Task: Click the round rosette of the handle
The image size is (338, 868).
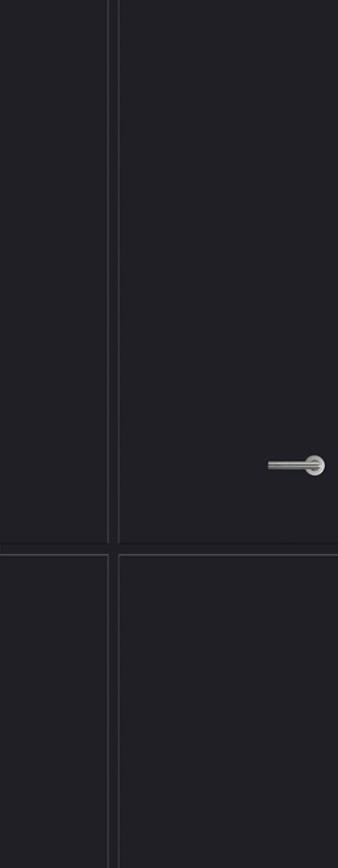Action: point(315,465)
